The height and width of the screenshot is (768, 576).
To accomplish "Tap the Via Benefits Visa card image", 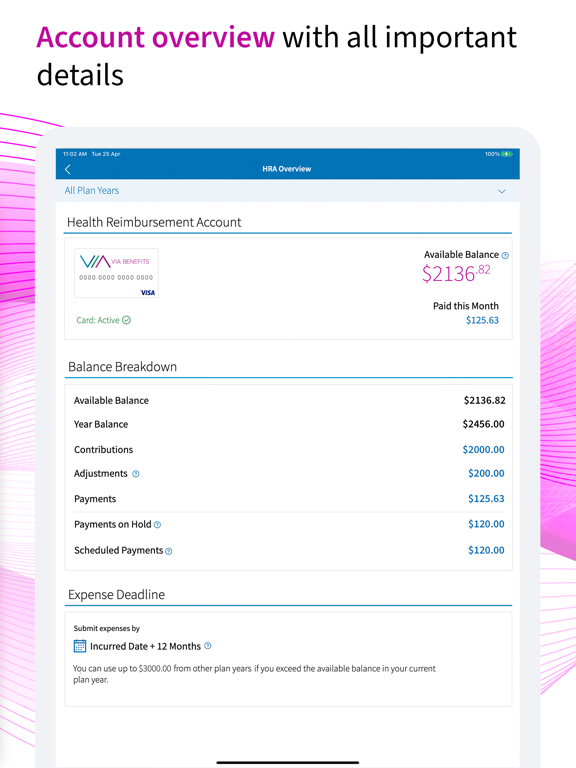I will tap(116, 273).
